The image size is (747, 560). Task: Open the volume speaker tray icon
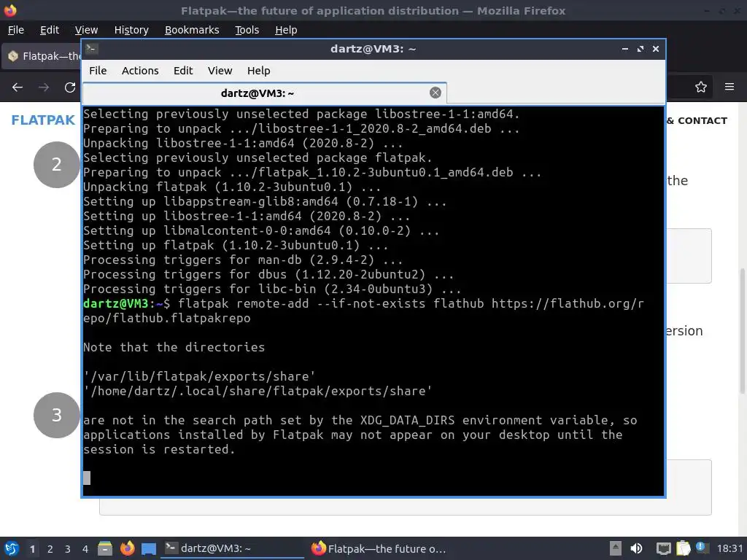pos(636,548)
